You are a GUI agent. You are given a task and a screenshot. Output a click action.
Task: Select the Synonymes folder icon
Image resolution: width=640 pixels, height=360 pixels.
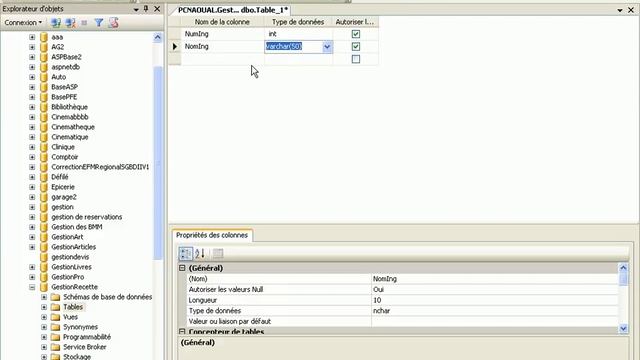coord(56,327)
